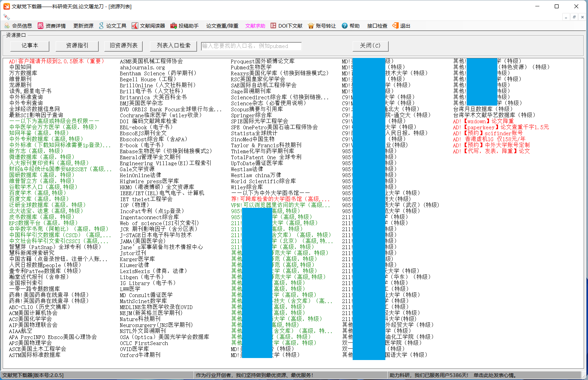Select Nature科技期刊 entry

click(140, 319)
